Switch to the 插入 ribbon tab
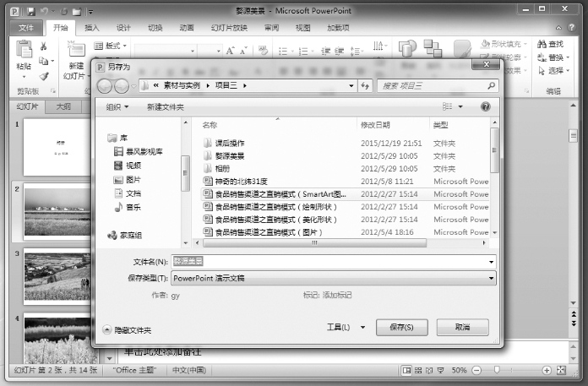 91,28
